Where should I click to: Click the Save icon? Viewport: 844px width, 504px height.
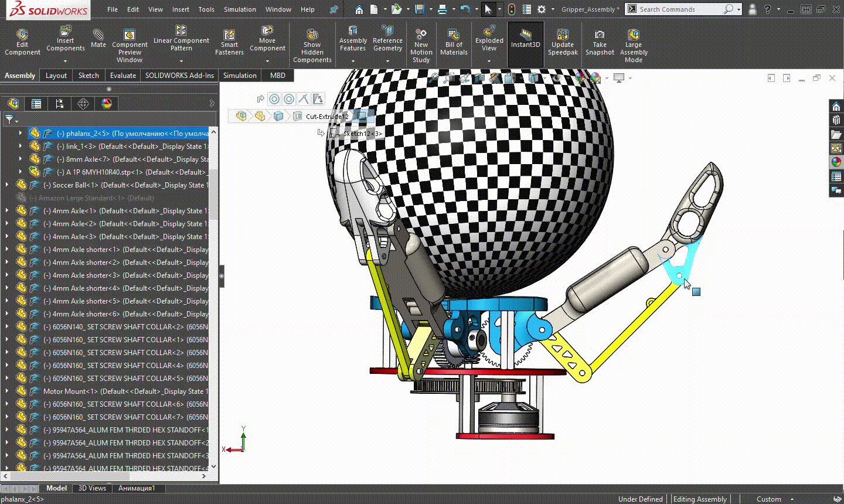tap(419, 9)
